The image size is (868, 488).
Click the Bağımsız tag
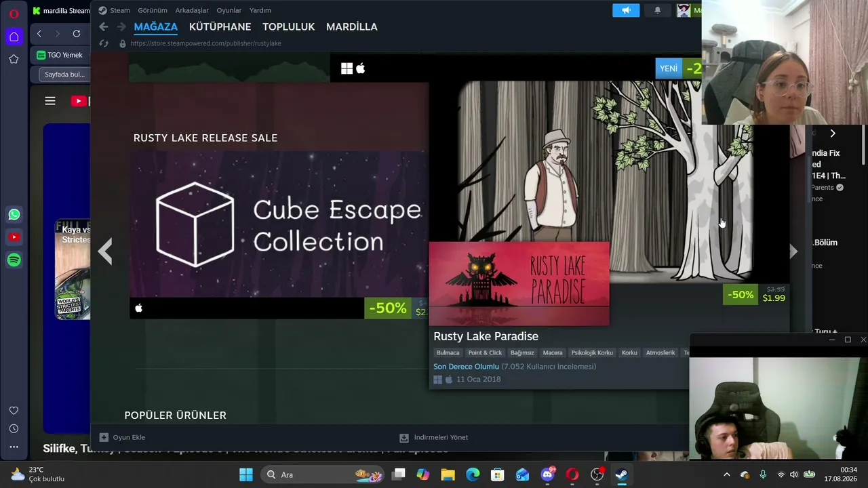click(x=522, y=352)
